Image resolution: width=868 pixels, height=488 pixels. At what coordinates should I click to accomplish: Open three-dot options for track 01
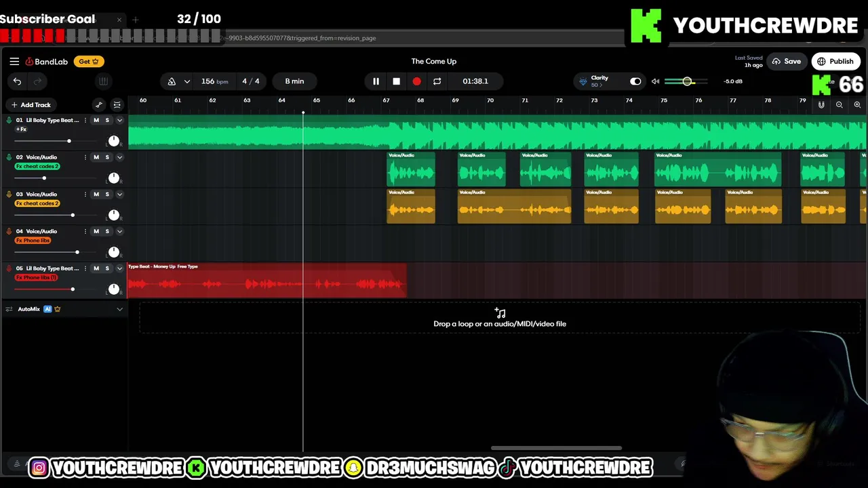click(x=85, y=120)
